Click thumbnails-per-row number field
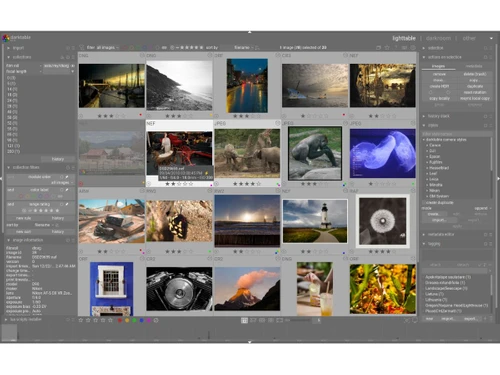The height and width of the screenshot is (375, 500). point(317,320)
